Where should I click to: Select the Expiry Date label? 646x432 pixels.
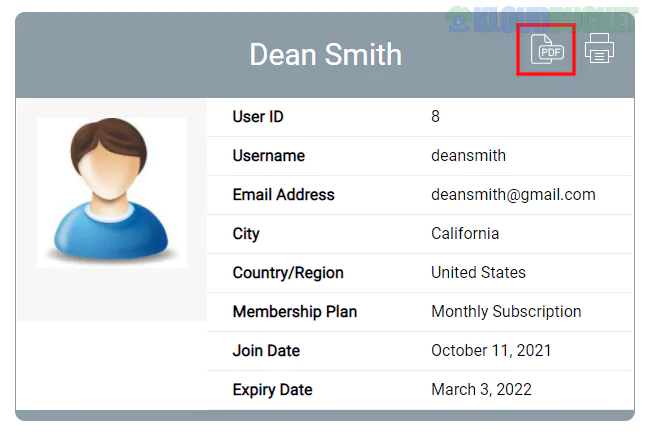click(x=272, y=390)
